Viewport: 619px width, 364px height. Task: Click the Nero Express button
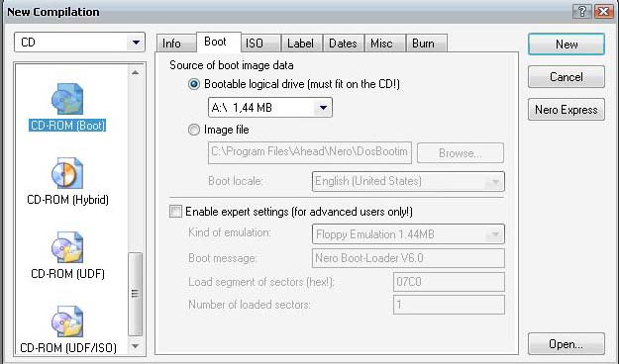point(567,110)
